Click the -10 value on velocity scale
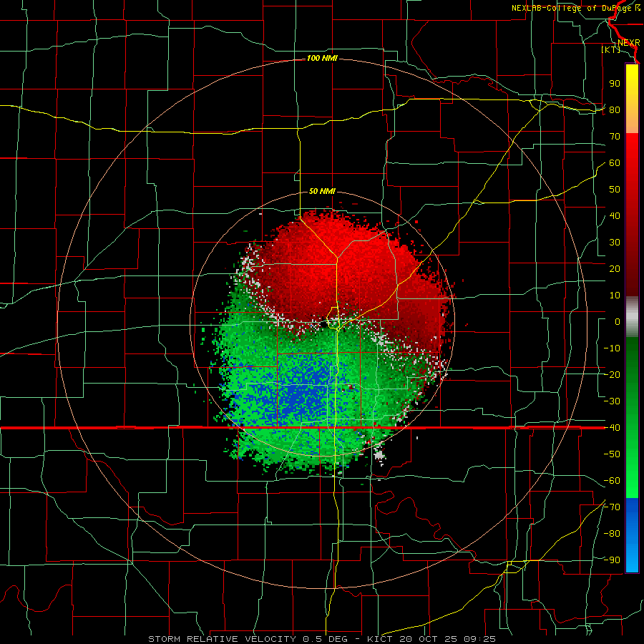This screenshot has width=644, height=644. tap(612, 348)
